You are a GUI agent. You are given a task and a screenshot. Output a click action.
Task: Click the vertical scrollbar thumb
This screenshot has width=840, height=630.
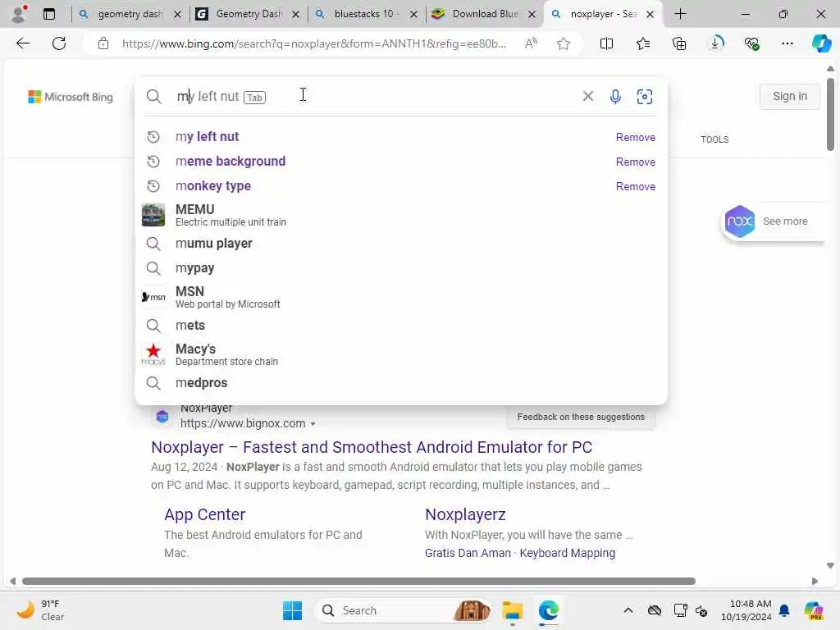(x=830, y=114)
